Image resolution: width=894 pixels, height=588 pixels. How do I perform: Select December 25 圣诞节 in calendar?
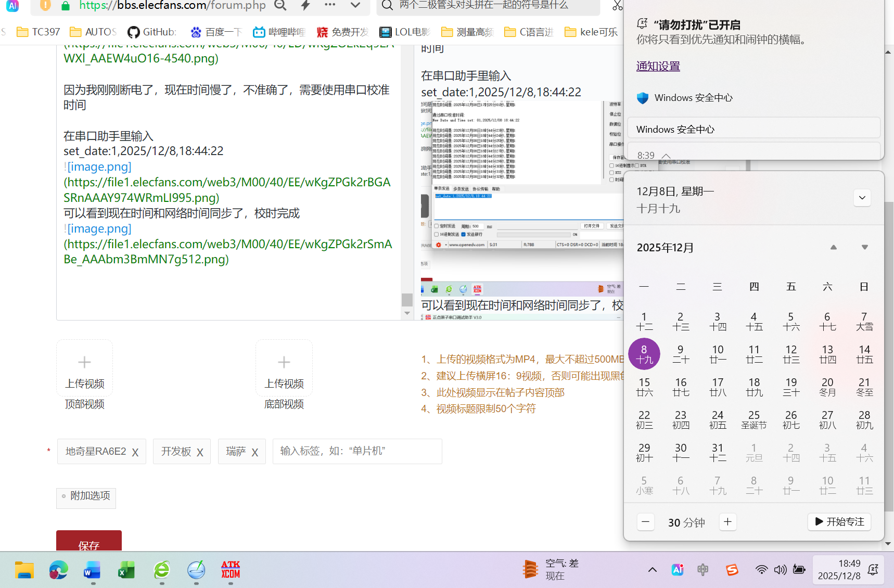pyautogui.click(x=754, y=419)
